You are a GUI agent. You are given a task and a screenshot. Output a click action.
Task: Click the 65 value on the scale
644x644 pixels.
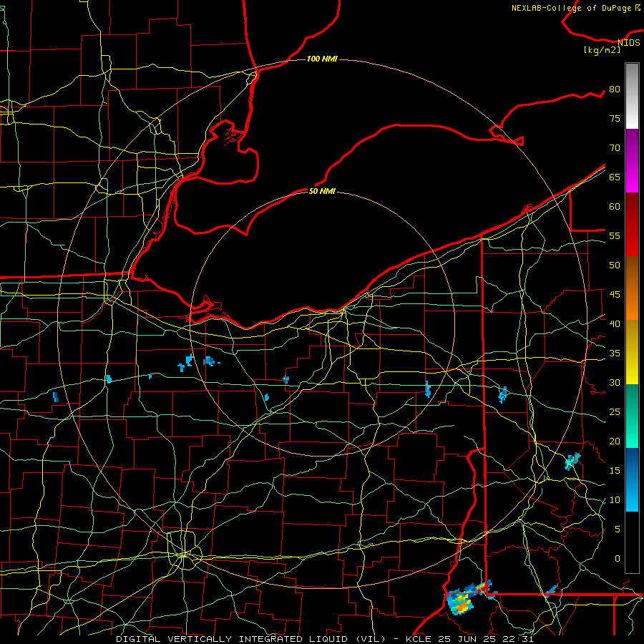point(615,177)
